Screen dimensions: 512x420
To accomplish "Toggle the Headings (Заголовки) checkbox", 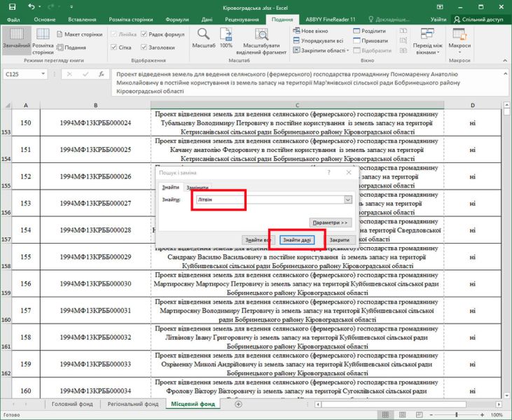I will tap(145, 48).
